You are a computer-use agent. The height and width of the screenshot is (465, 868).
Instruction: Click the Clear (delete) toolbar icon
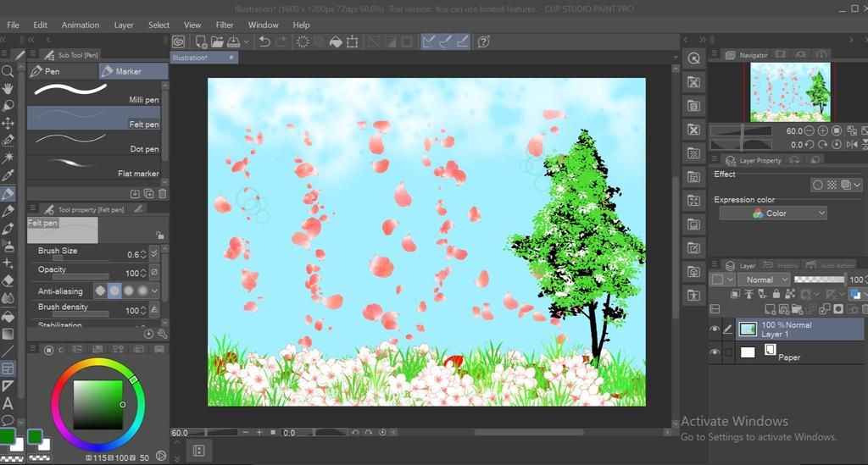tap(303, 42)
